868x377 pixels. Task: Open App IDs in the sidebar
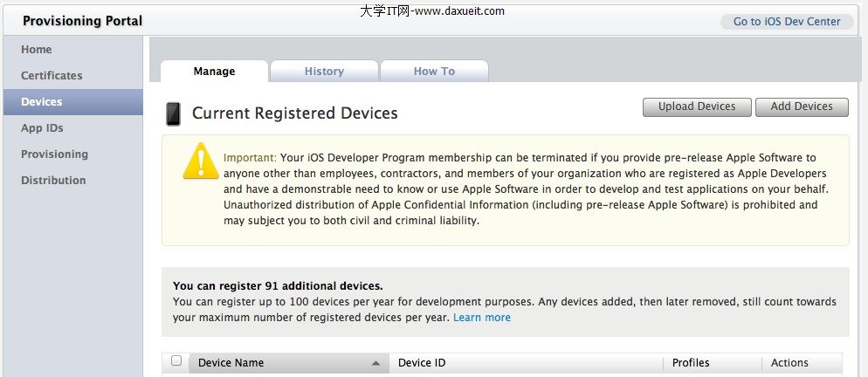click(42, 128)
